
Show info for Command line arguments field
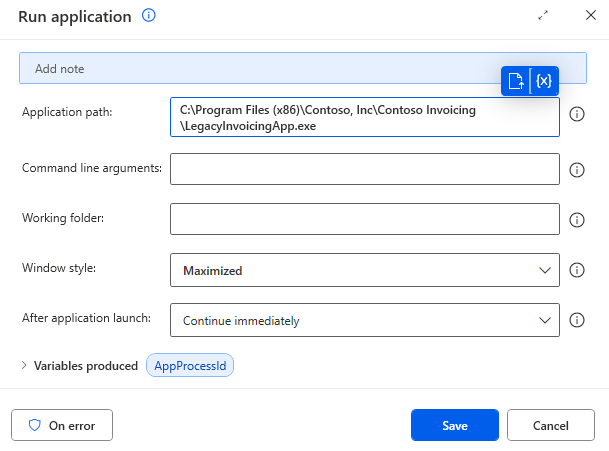(x=577, y=170)
